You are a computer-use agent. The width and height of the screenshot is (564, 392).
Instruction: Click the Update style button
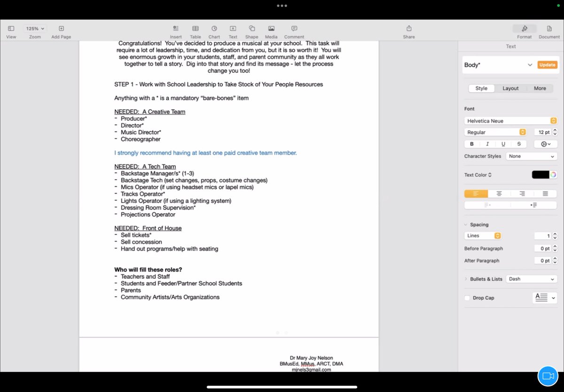[x=547, y=65]
